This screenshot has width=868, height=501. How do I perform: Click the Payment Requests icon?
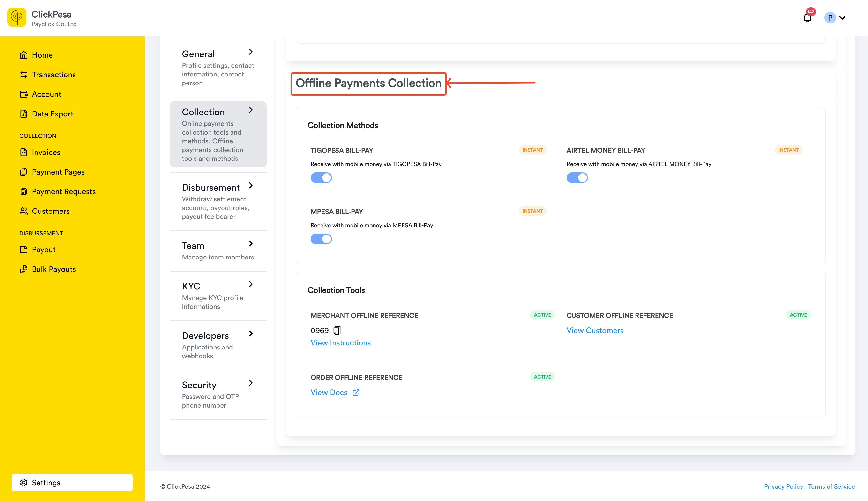tap(24, 192)
